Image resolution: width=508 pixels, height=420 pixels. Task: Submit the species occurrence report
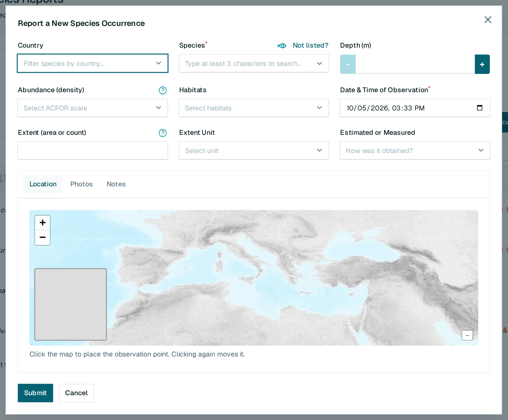35,393
